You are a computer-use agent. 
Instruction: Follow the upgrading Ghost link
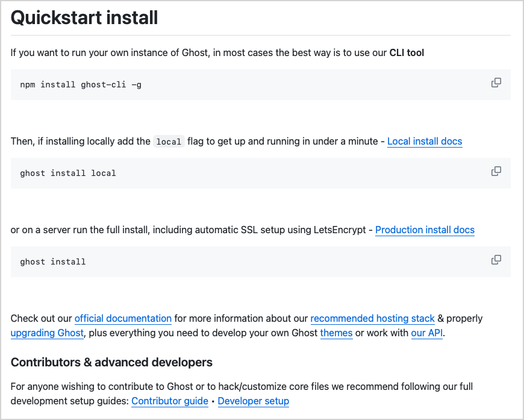(47, 333)
